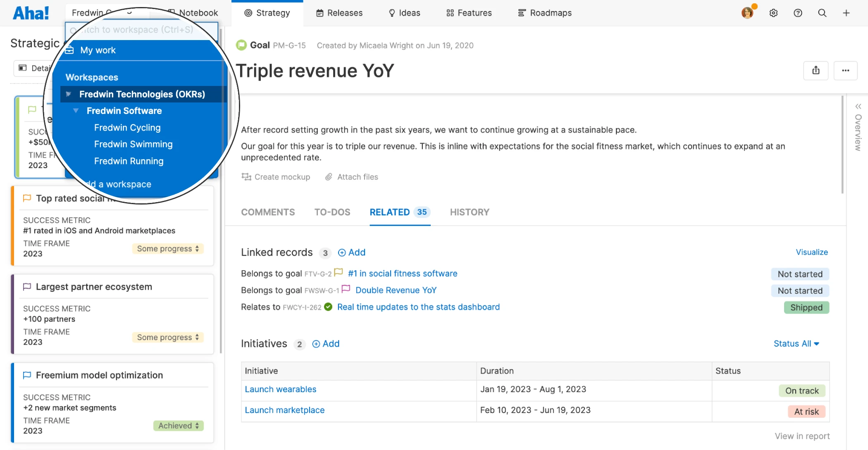Screen dimensions: 868x450
Task: Click the plus add icon in header
Action: (x=846, y=13)
